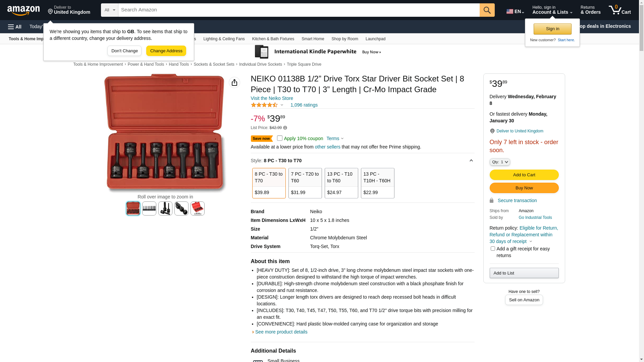Viewport: 644px width, 362px height.
Task: Open the Qty quantity dropdown
Action: click(x=499, y=162)
